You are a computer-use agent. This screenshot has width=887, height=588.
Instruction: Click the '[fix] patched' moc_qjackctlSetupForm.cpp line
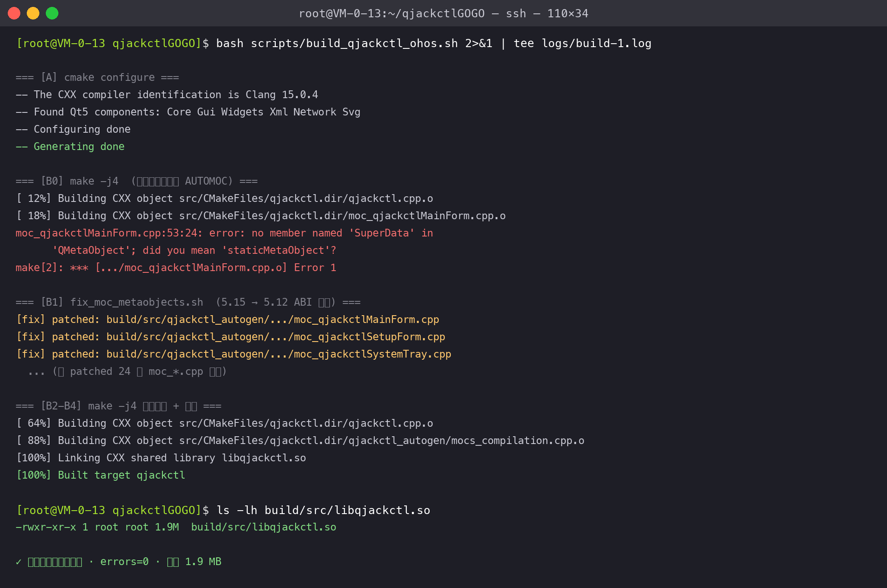[230, 337]
